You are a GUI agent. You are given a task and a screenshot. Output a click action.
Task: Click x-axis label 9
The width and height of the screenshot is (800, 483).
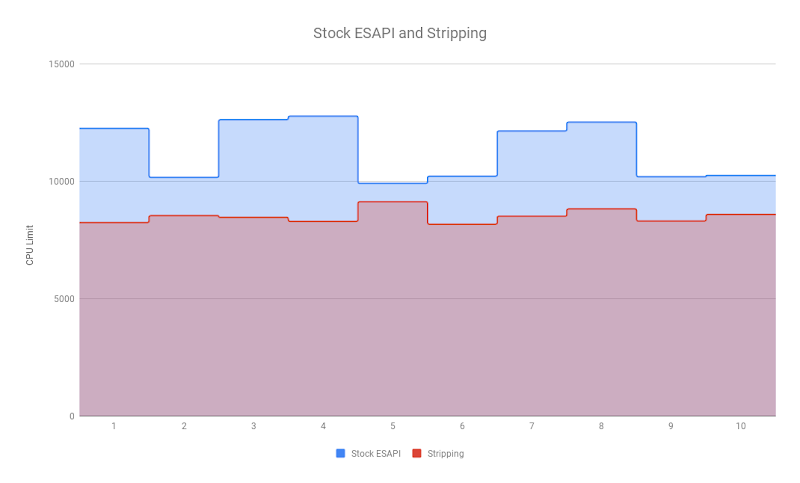pos(671,426)
